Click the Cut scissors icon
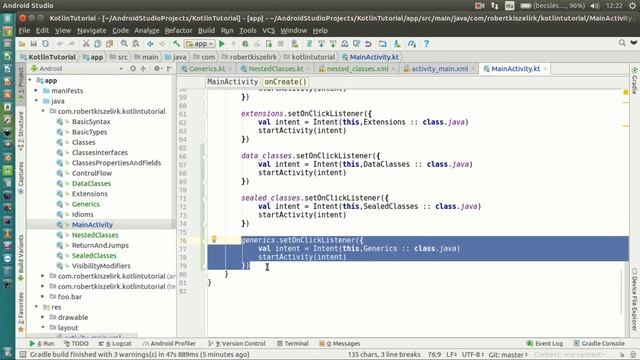Image resolution: width=640 pixels, height=360 pixels. pos(86,44)
